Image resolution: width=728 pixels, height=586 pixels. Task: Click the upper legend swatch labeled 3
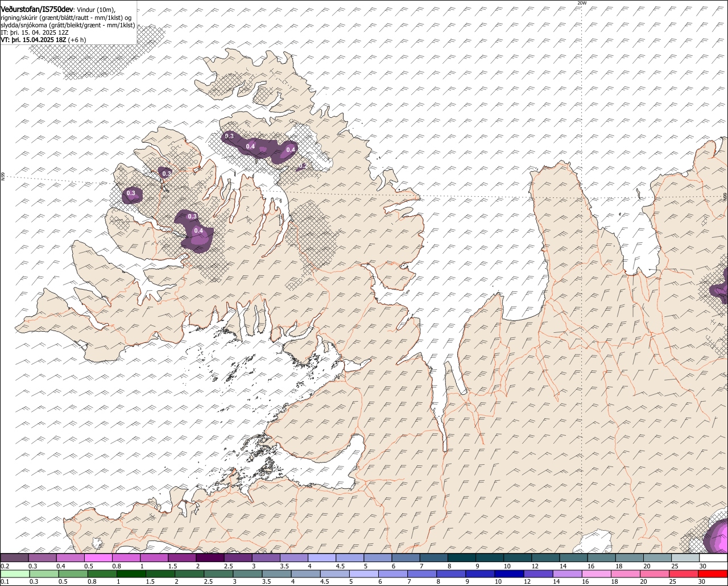pos(266,558)
